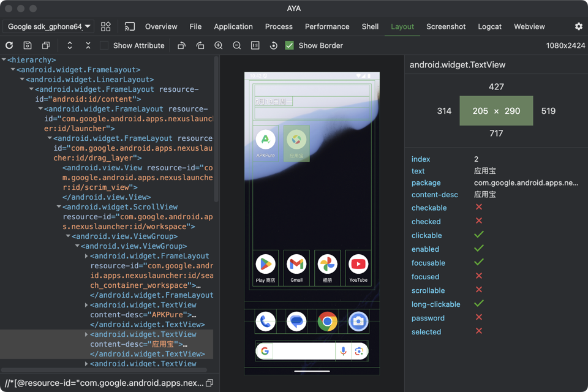This screenshot has width=588, height=392.
Task: Expand the 应用宝 TextView node
Action: (86, 334)
